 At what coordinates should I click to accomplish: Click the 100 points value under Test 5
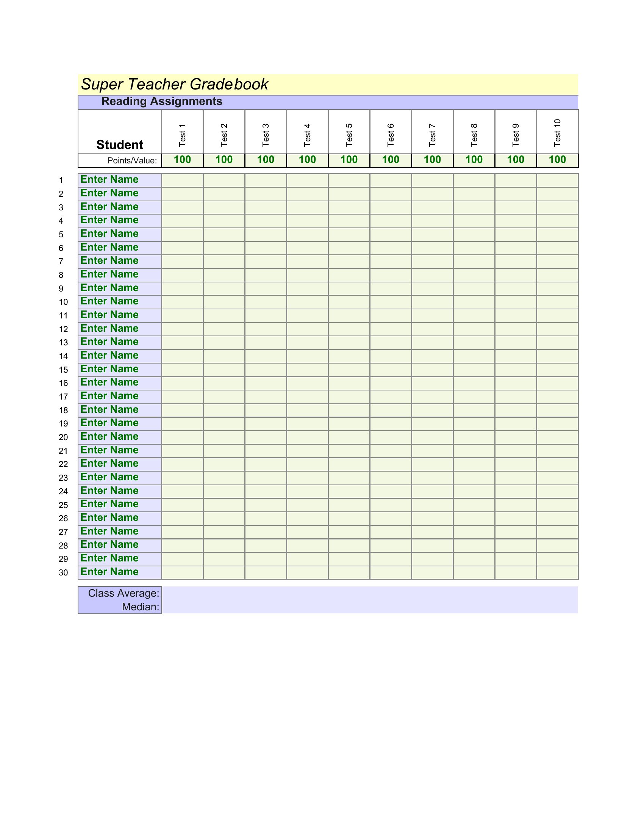[x=349, y=160]
